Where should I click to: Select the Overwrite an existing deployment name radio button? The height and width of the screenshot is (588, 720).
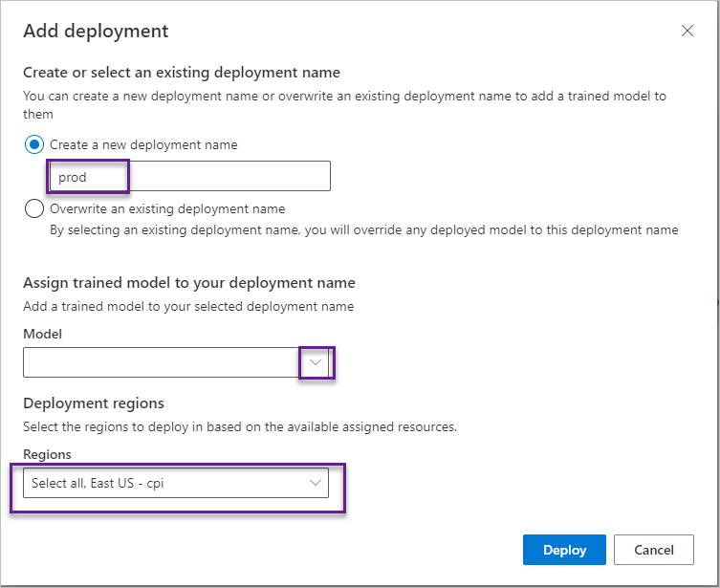tap(34, 208)
